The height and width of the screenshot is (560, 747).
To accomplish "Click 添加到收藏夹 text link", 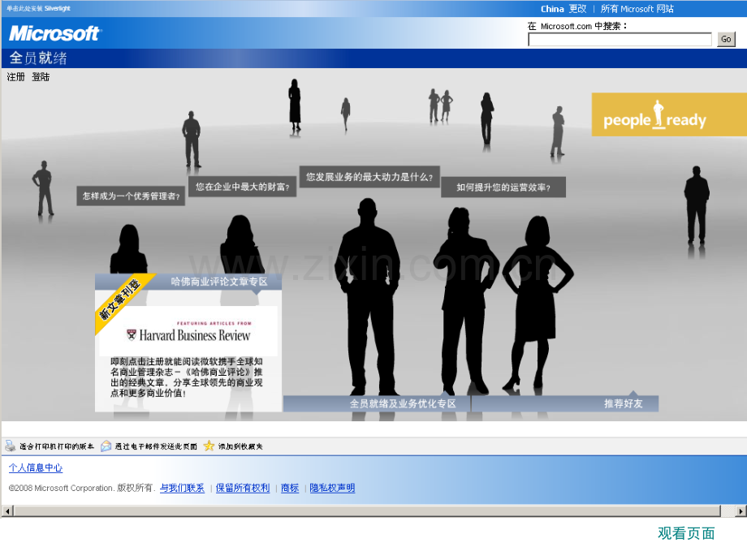I will (x=240, y=446).
